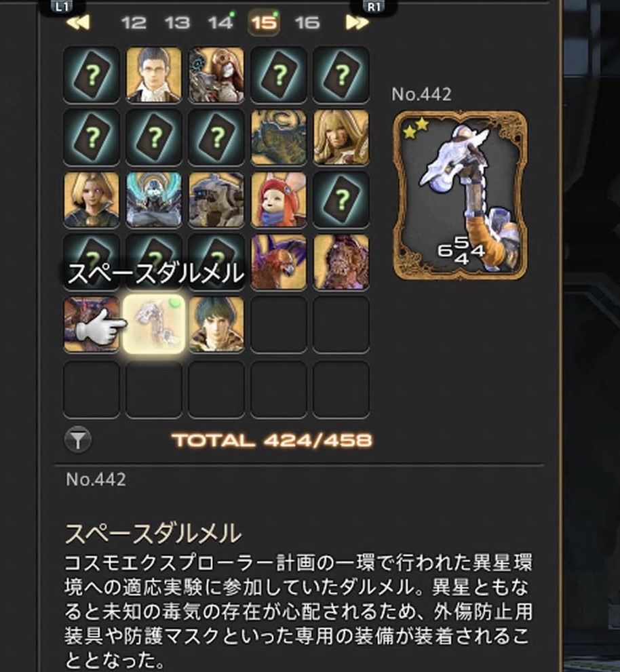
Task: Switch to page 13 tab
Action: point(177,22)
